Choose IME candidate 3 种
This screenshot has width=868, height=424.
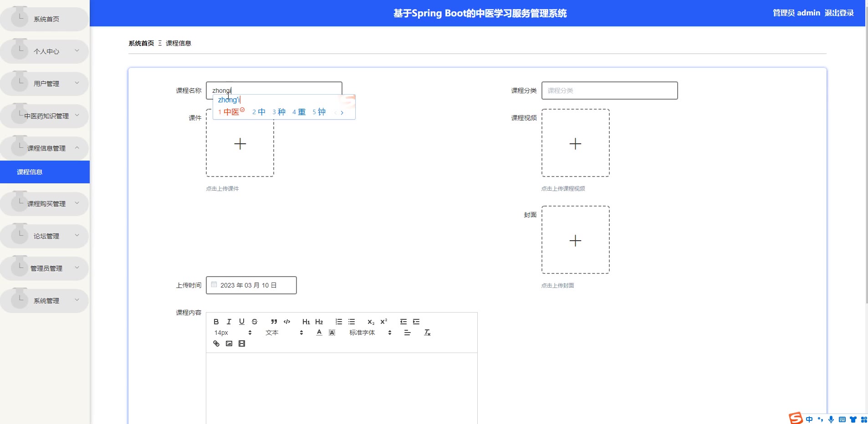279,112
